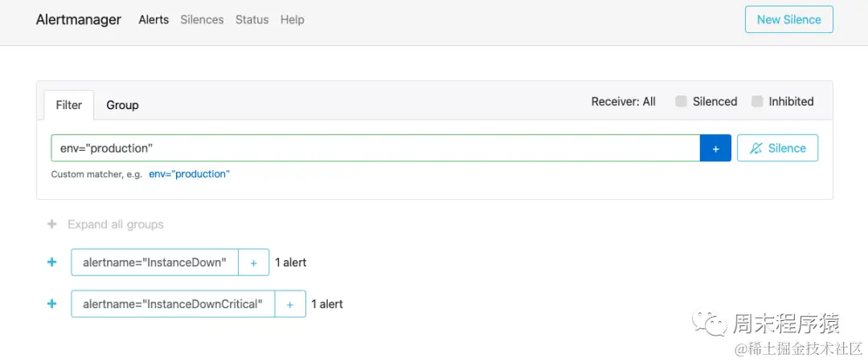This screenshot has height=362, width=868.
Task: Open the Silences page
Action: (x=202, y=20)
